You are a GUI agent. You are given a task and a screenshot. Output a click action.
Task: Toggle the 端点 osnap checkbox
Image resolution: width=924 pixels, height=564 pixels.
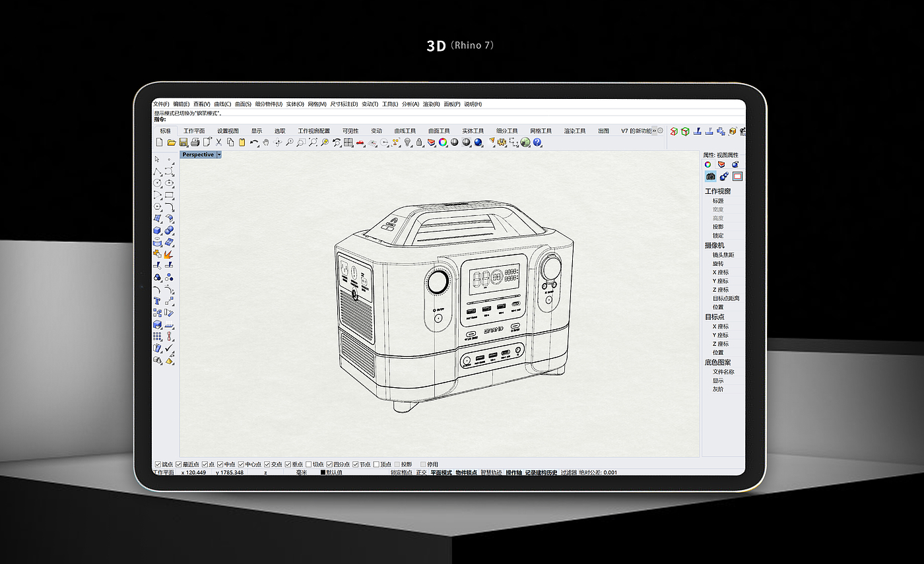click(x=157, y=464)
